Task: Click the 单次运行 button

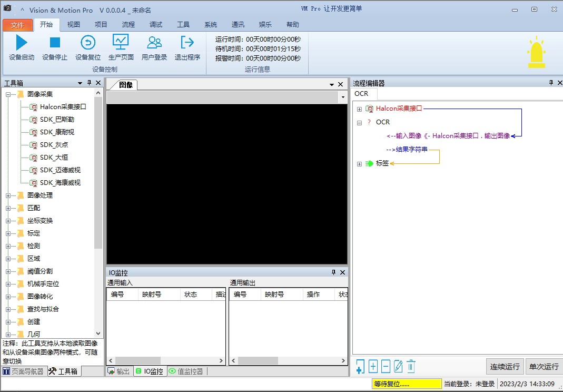Action: coord(544,367)
